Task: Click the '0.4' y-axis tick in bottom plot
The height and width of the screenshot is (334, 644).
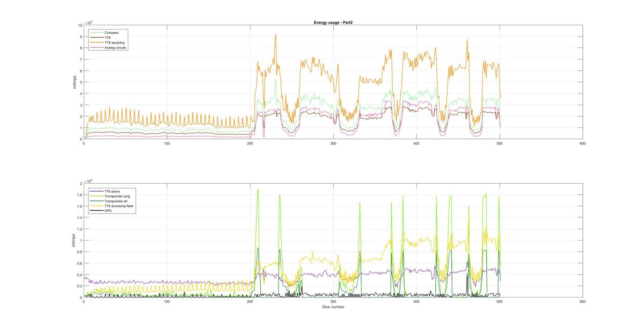Action: 79,275
